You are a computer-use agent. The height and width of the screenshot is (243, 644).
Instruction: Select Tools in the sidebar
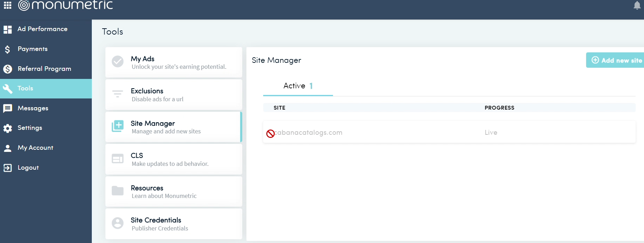pos(46,88)
